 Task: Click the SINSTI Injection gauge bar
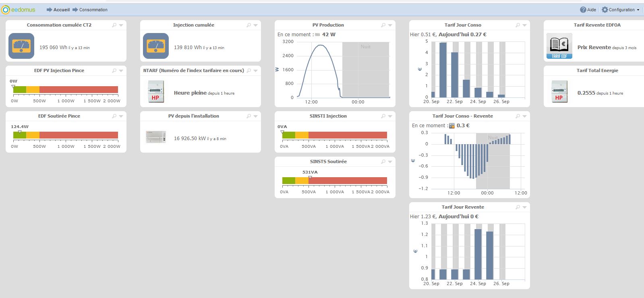click(335, 135)
